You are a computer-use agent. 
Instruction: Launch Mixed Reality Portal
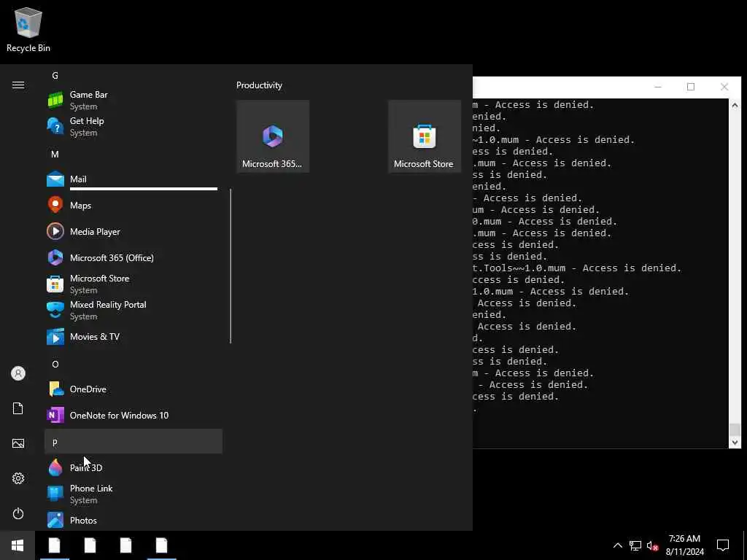click(133, 310)
